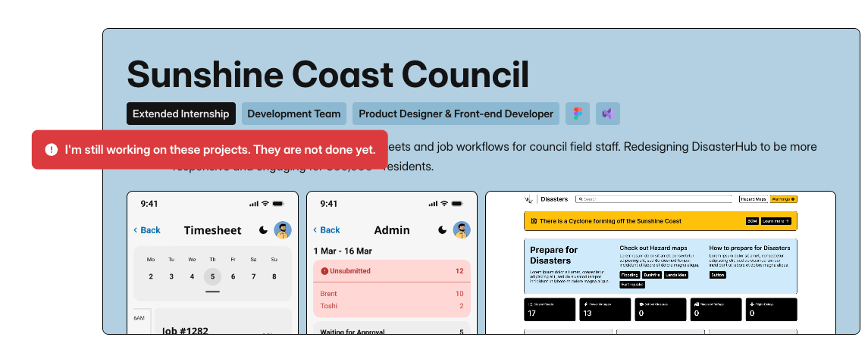Image resolution: width=868 pixels, height=340 pixels.
Task: Click the signal bars on the Timesheet screen
Action: [254, 204]
